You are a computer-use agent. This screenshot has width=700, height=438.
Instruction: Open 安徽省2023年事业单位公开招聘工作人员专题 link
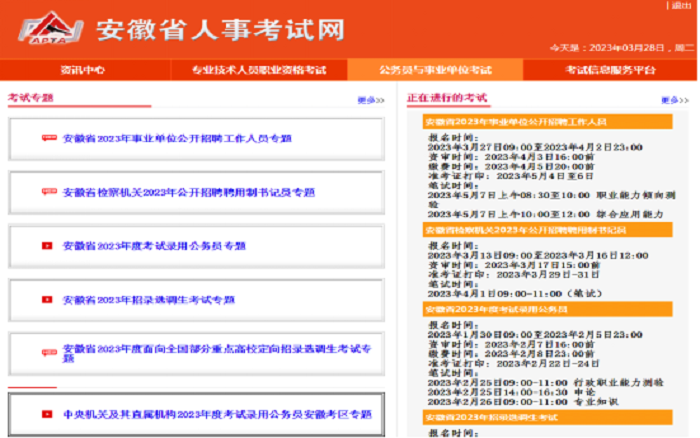tap(177, 138)
